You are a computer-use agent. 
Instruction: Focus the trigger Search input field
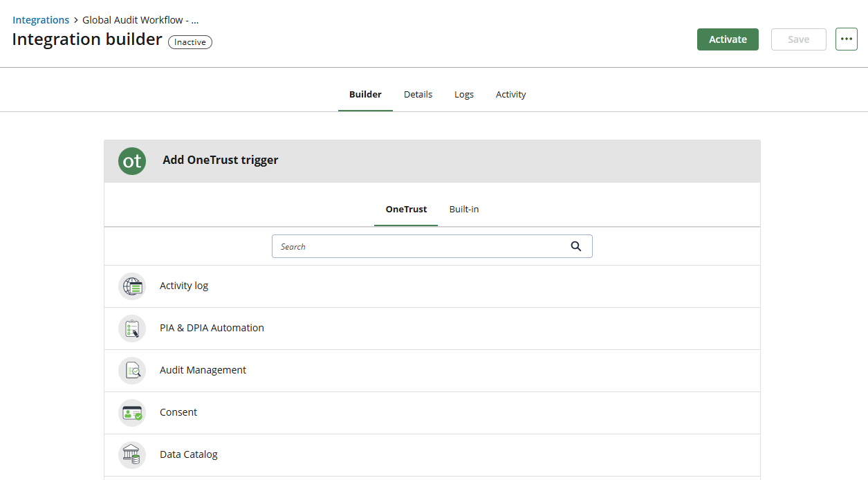419,246
